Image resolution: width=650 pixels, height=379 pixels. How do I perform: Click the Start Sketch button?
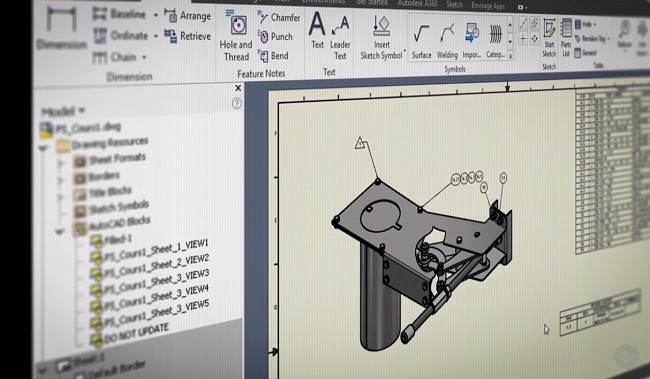[549, 38]
